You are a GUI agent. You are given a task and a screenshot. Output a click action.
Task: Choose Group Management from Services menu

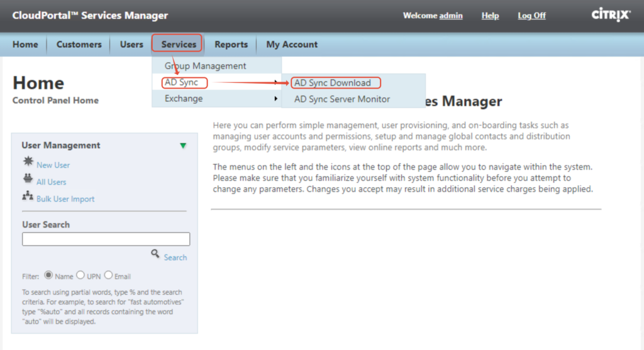coord(217,65)
